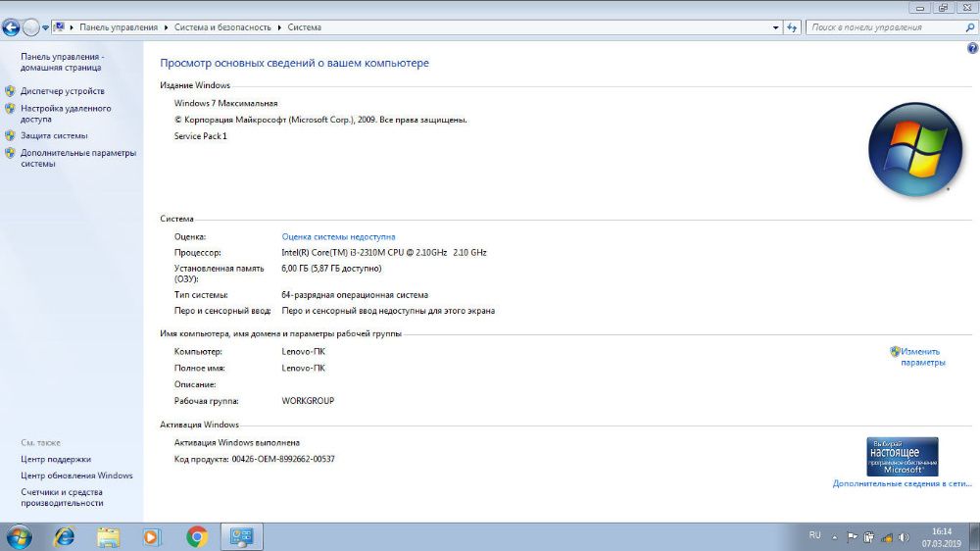Click the Refresh button in address bar
This screenshot has width=980, height=551.
(792, 27)
